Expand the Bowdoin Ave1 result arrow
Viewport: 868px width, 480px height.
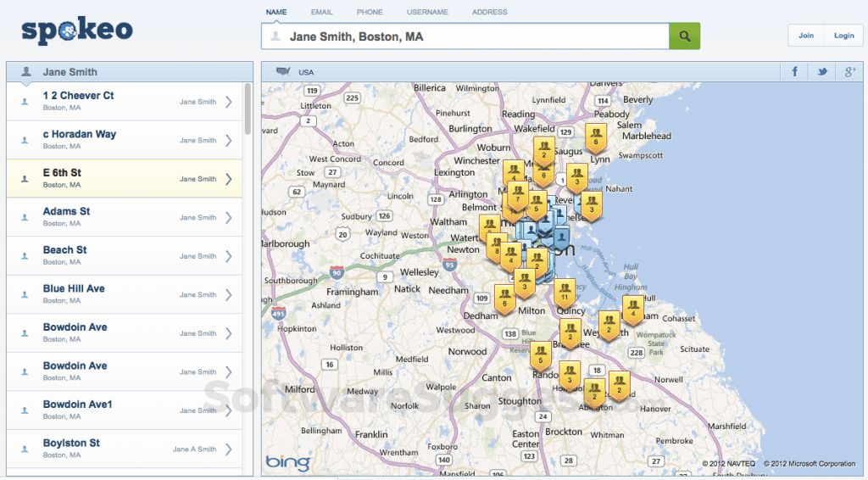(x=229, y=410)
